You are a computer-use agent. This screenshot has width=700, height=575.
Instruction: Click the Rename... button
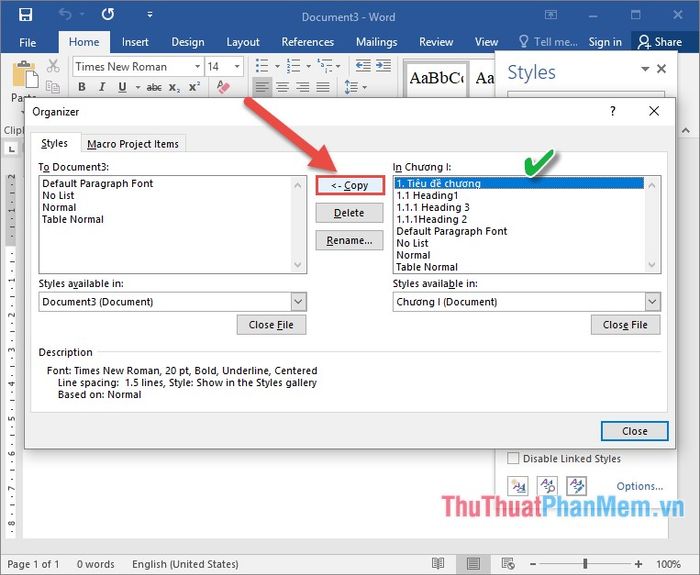pos(349,241)
